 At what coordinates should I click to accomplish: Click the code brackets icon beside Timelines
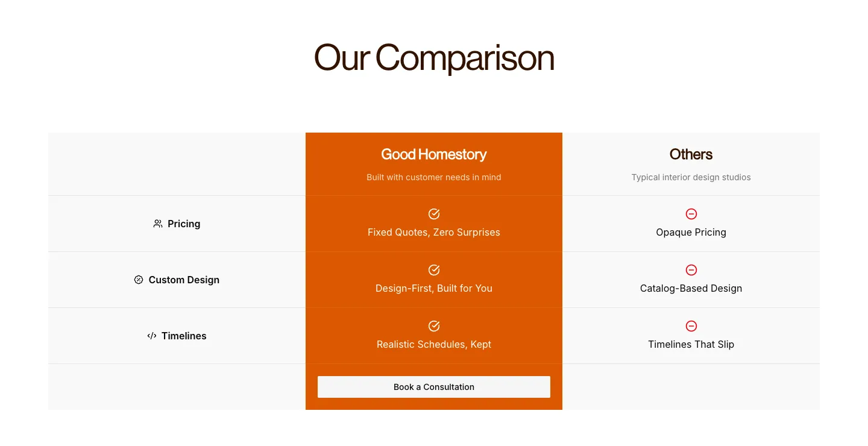(152, 336)
